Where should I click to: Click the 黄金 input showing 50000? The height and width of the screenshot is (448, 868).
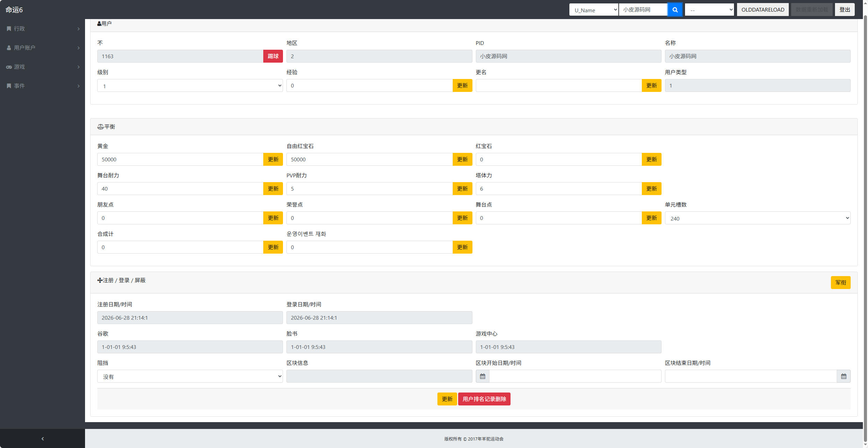(x=180, y=159)
